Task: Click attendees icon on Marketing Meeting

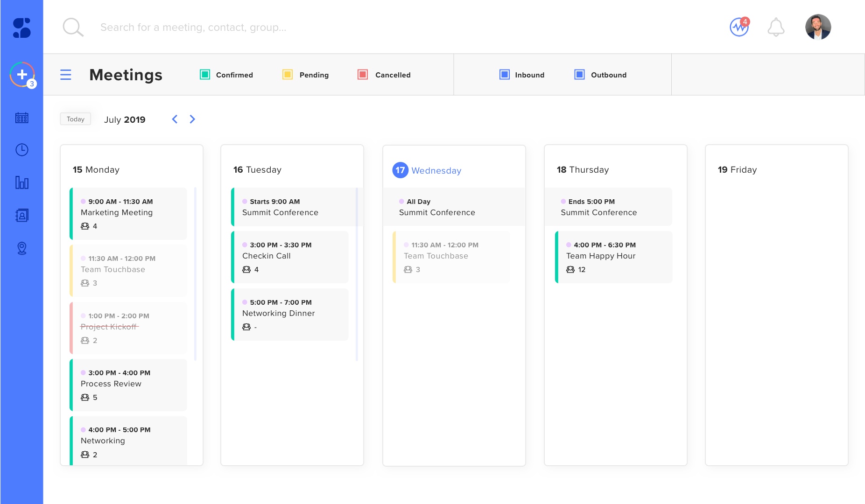Action: tap(85, 226)
